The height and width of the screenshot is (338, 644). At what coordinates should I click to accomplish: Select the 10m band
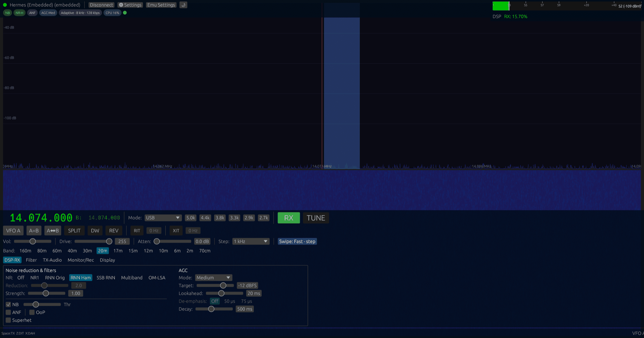tap(163, 251)
